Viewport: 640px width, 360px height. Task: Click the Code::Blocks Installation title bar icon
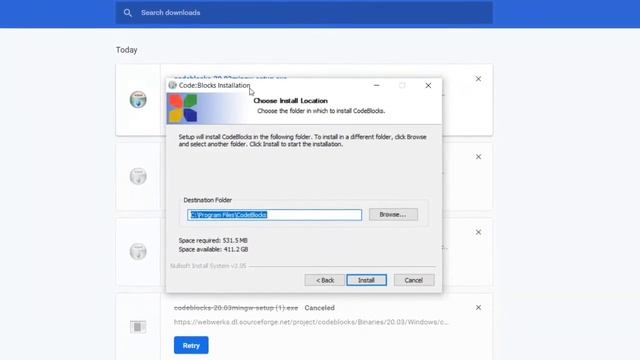click(173, 85)
